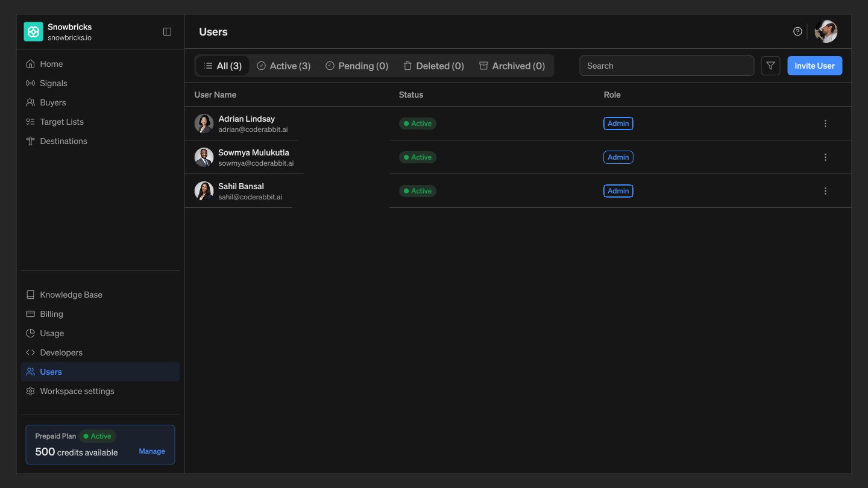Open Destinations in the sidebar

[x=100, y=141]
